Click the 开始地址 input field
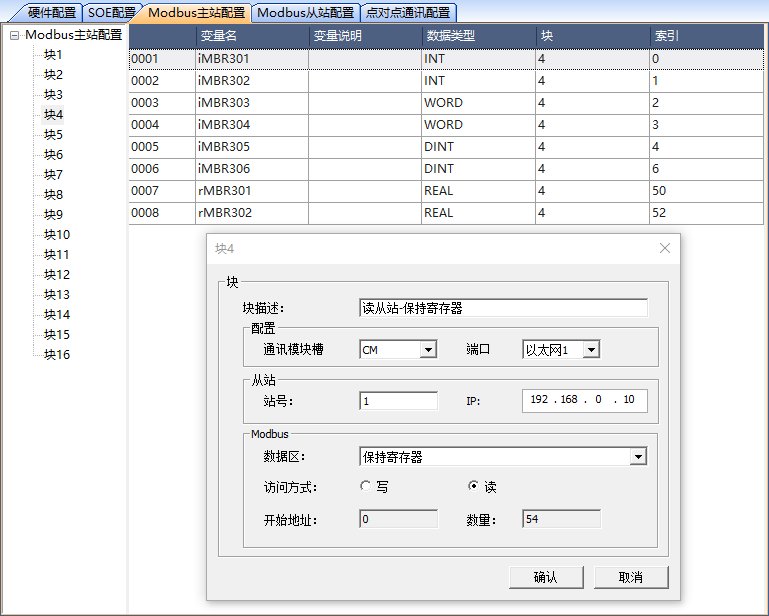Image resolution: width=769 pixels, height=616 pixels. (398, 519)
